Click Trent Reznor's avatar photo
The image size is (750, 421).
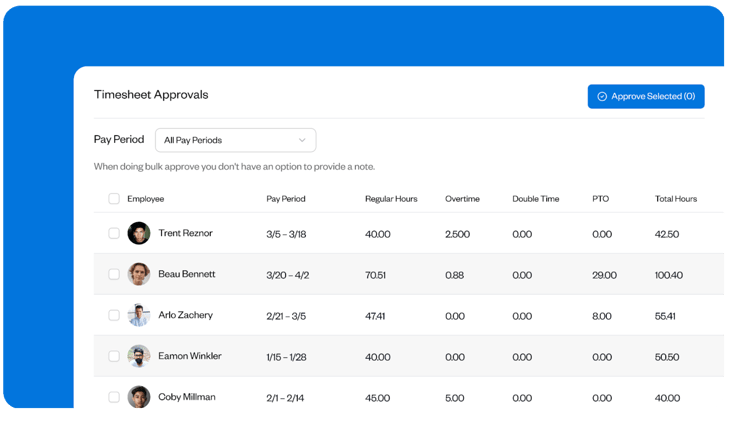click(139, 233)
